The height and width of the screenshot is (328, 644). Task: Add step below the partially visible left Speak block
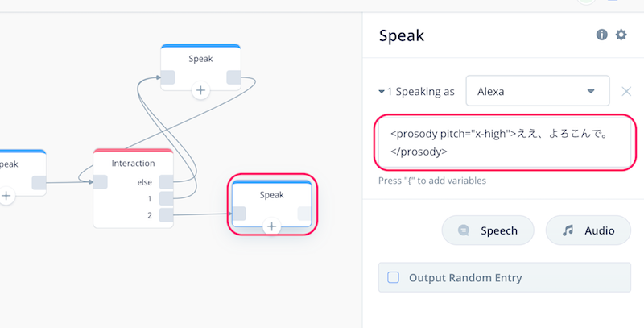[6, 196]
